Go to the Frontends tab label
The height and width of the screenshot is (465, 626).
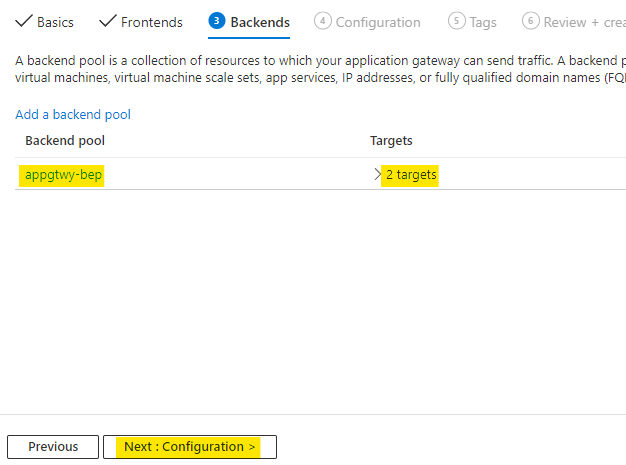pos(151,22)
